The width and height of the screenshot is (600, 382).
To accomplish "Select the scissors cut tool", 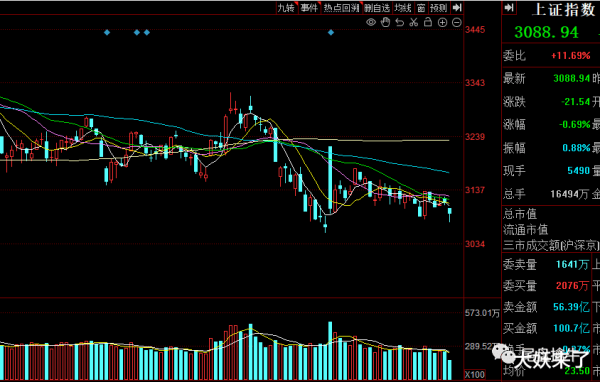I will (414, 22).
